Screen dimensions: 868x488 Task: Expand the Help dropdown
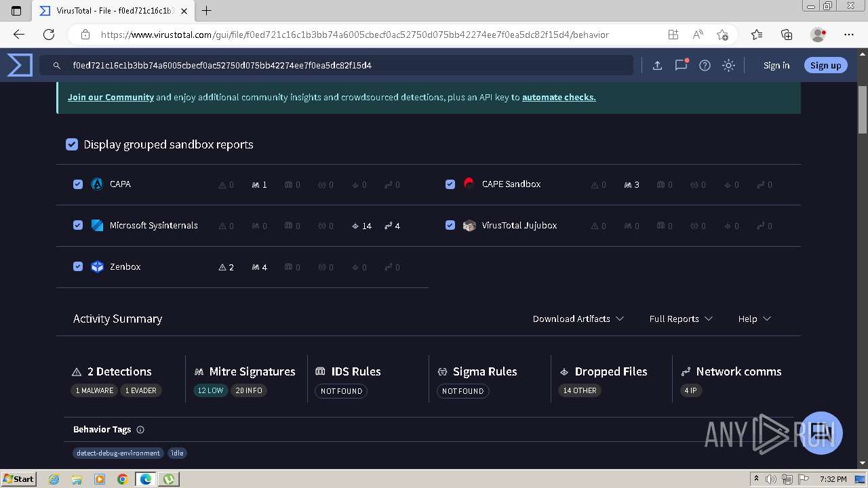coord(755,319)
